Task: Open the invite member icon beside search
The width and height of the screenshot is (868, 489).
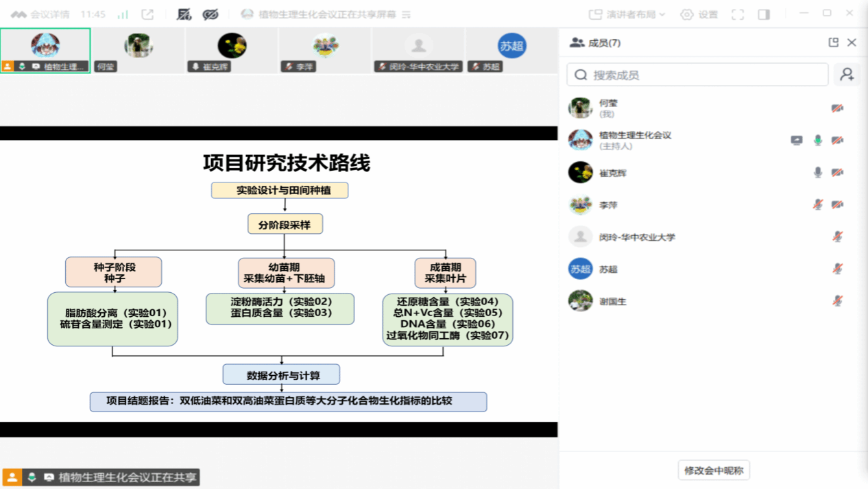Action: tap(847, 75)
